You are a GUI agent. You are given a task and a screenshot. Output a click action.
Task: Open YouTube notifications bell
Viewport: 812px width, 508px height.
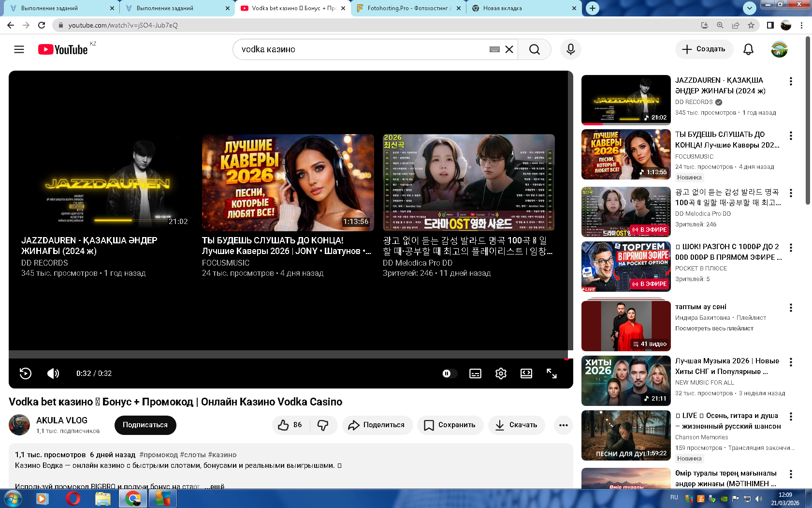coord(748,49)
